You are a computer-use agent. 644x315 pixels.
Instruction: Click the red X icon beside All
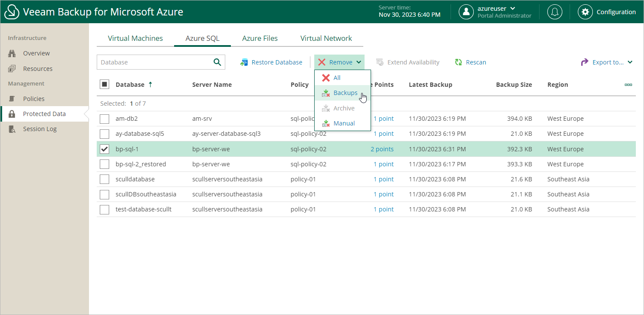326,78
